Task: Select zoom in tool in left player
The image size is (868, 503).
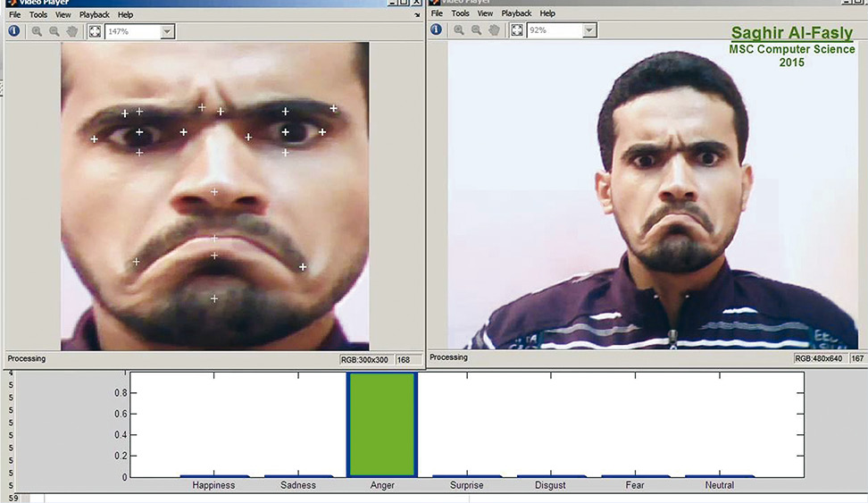Action: (37, 31)
